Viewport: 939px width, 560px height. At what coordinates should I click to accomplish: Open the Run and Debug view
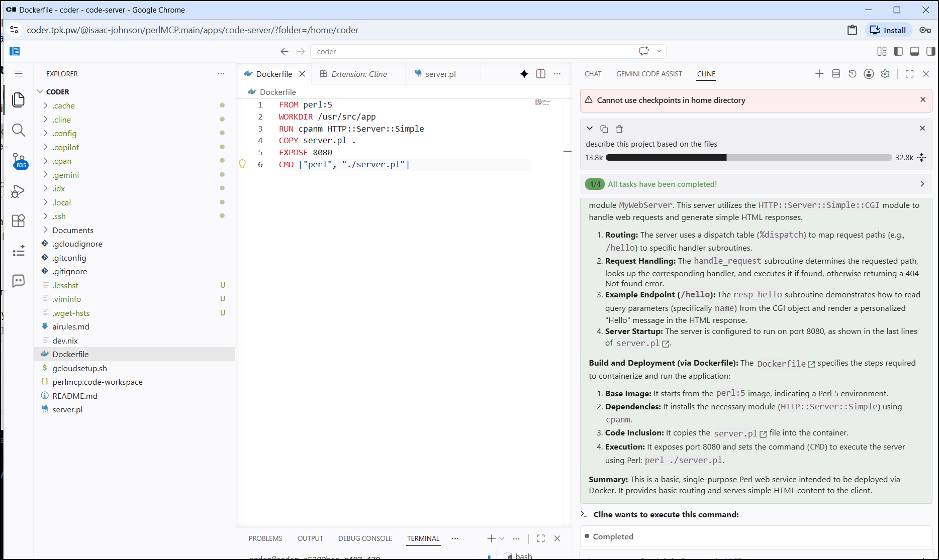point(19,191)
